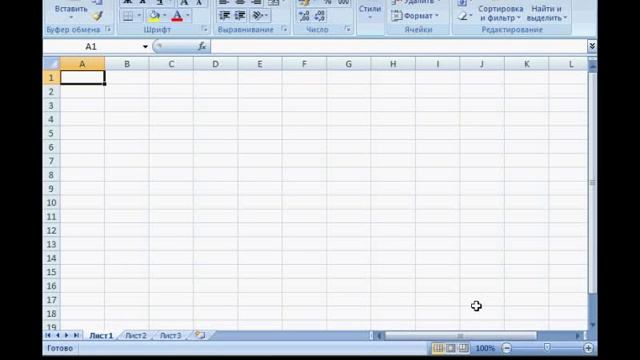The height and width of the screenshot is (360, 640).
Task: Go to the previous sheet with the navigation arrow
Action: click(58, 336)
